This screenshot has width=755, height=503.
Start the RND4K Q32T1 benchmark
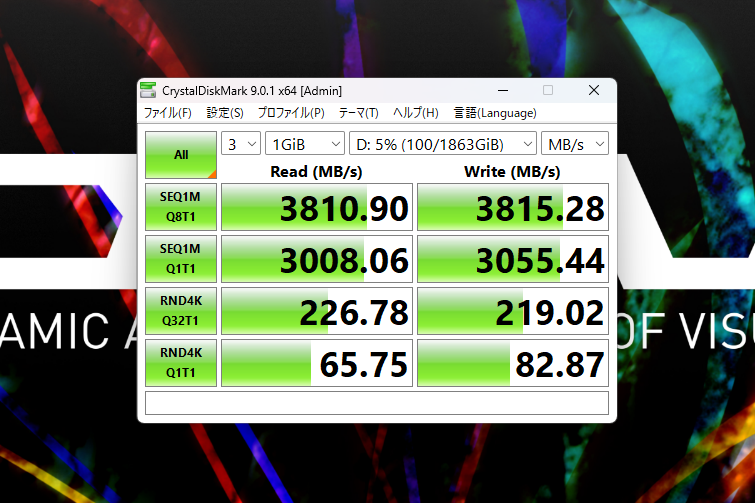coord(181,311)
